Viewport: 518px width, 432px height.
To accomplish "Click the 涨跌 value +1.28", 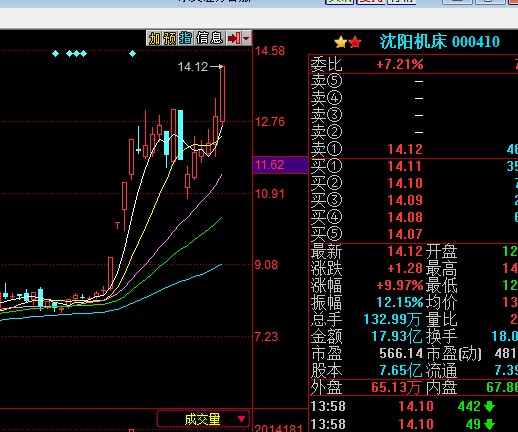I will pyautogui.click(x=405, y=268).
